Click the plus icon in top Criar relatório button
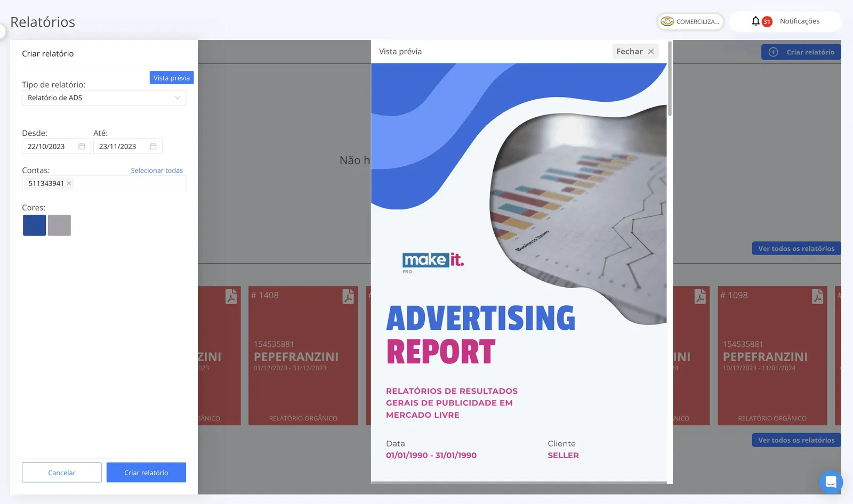 point(773,52)
